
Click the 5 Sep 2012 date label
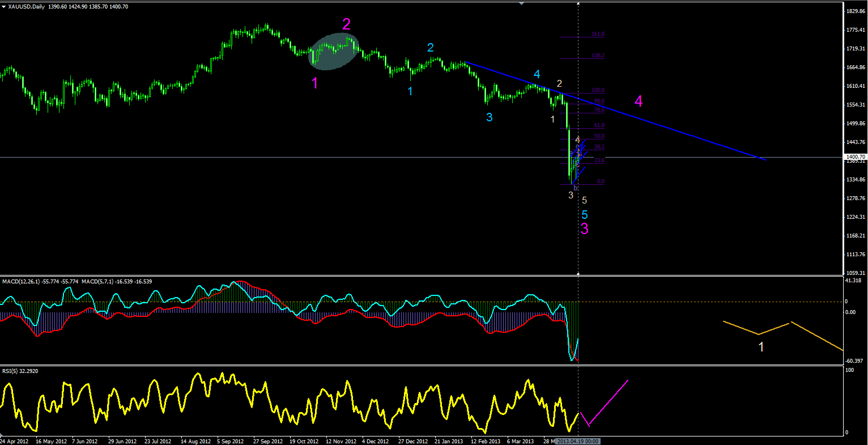(231, 441)
